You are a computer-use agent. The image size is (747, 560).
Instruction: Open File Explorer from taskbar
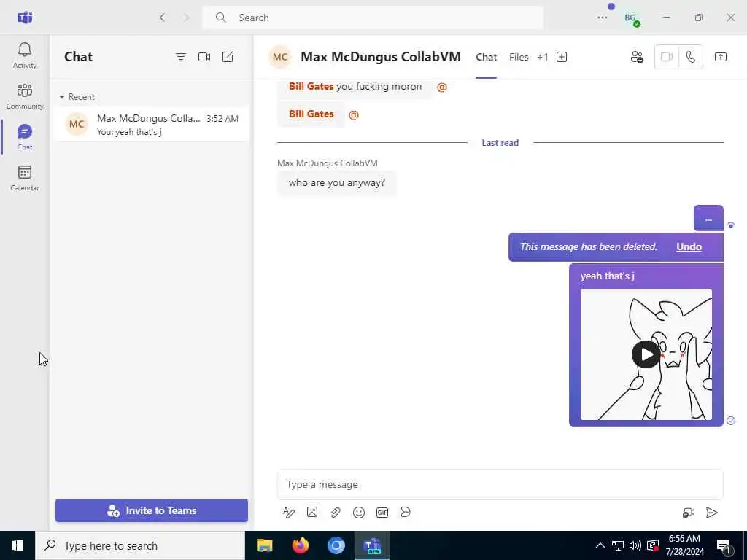click(264, 545)
